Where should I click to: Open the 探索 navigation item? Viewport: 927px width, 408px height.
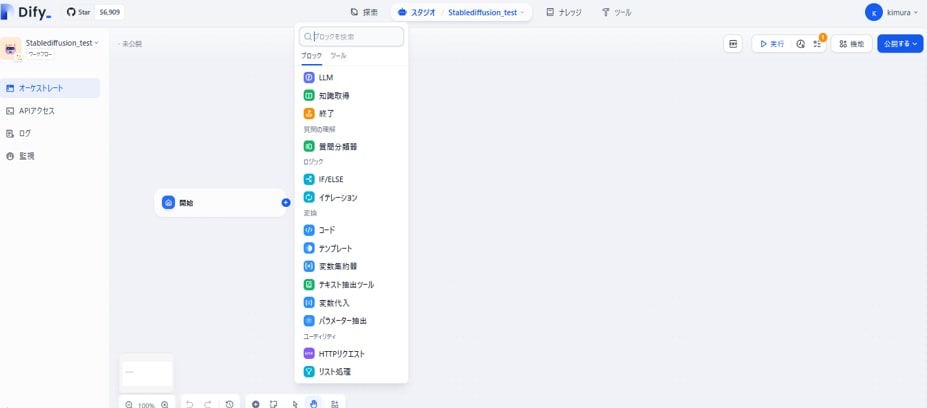364,12
